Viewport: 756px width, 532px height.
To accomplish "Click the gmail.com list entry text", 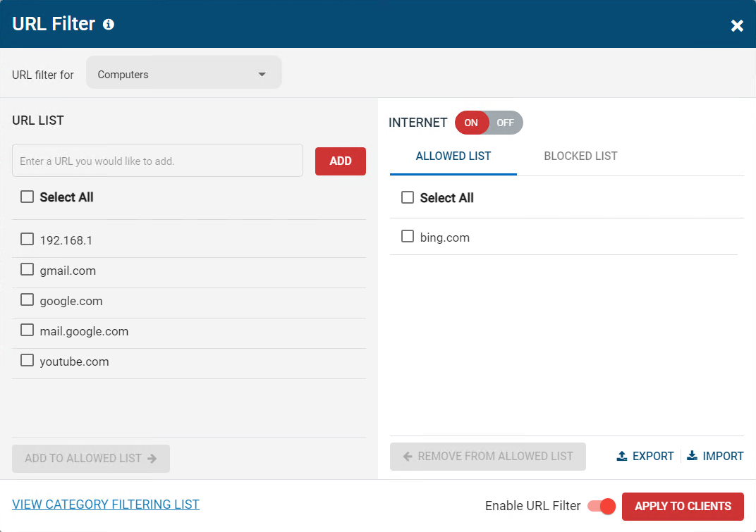I will coord(68,271).
